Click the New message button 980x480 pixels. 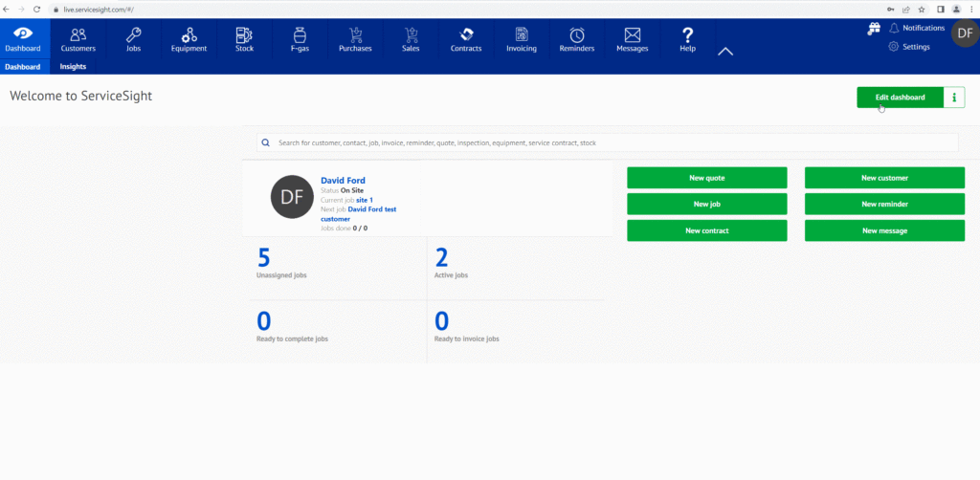(x=884, y=230)
